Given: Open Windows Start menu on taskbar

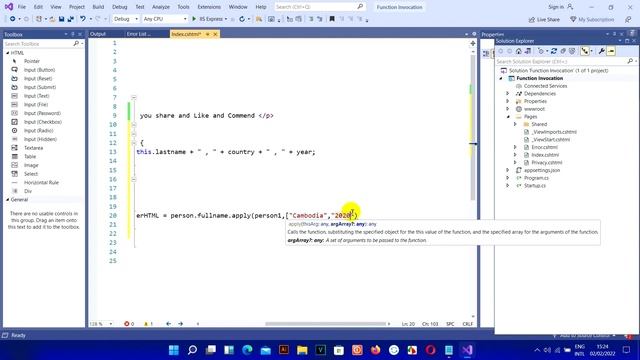Looking at the screenshot, I should [174, 350].
